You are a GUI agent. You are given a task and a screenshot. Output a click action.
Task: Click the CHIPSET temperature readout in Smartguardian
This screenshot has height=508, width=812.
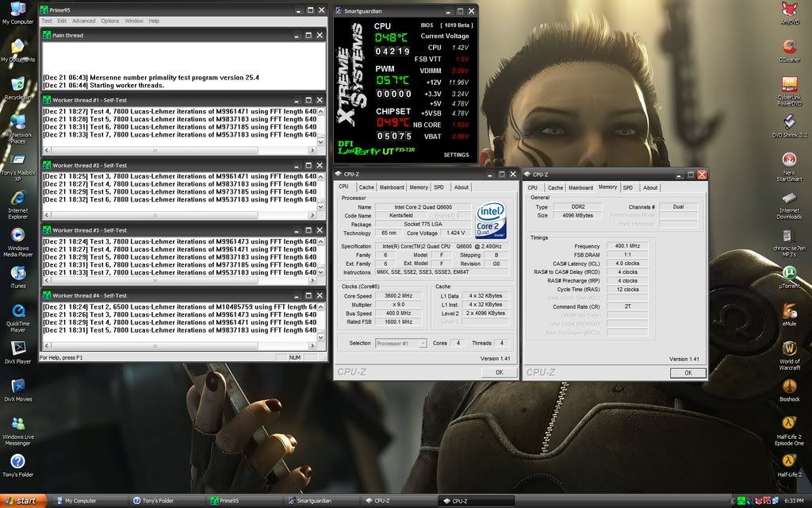[393, 122]
